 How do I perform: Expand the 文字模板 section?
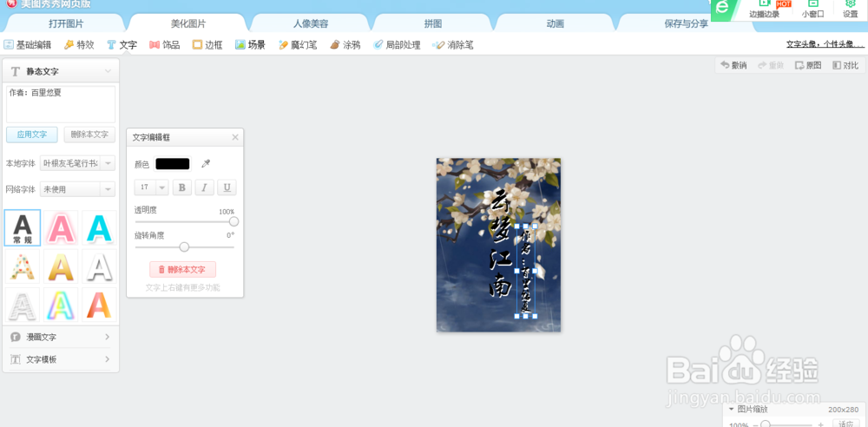pos(61,359)
